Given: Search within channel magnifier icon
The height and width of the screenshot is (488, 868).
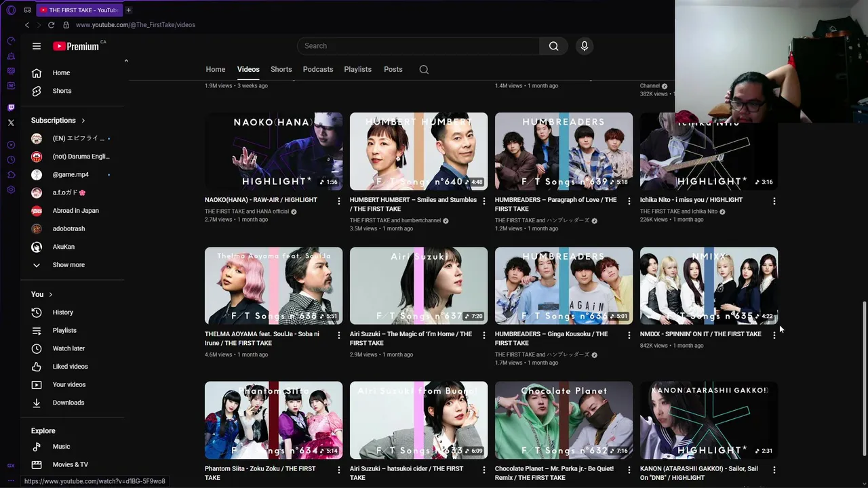Looking at the screenshot, I should coord(424,69).
